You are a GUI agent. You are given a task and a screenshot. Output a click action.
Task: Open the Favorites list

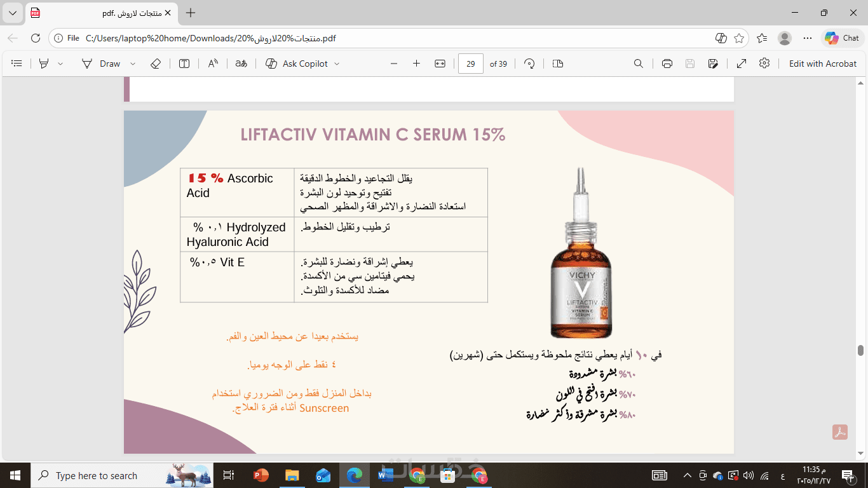coord(763,38)
